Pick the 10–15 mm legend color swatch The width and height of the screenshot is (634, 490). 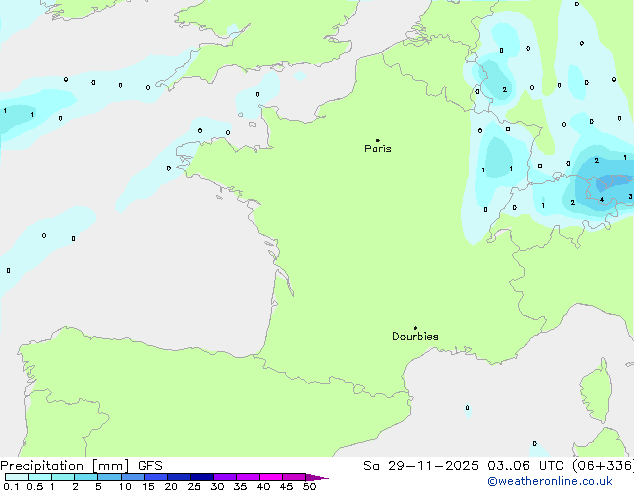132,477
